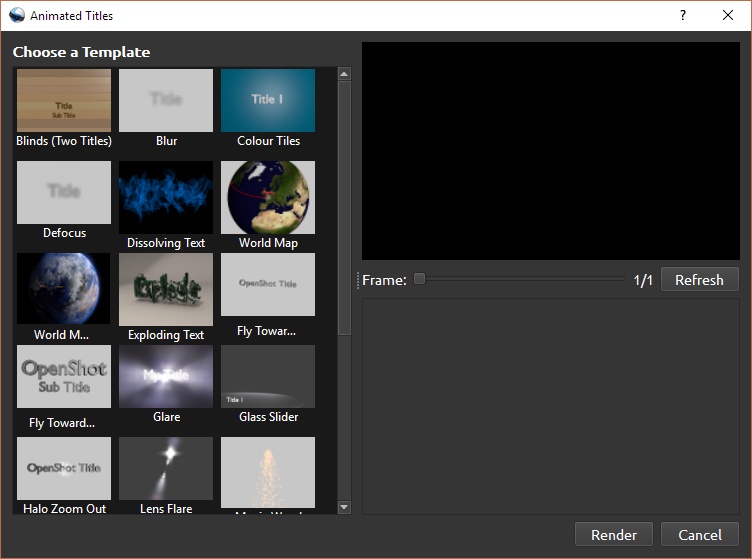Viewport: 752px width, 559px height.
Task: Click the '1/1' frame counter
Action: click(x=643, y=280)
